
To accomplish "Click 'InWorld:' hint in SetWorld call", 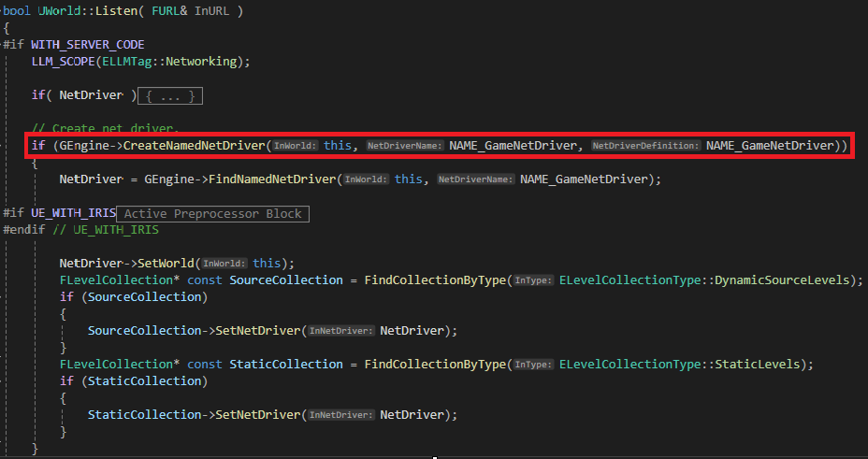I will point(224,264).
